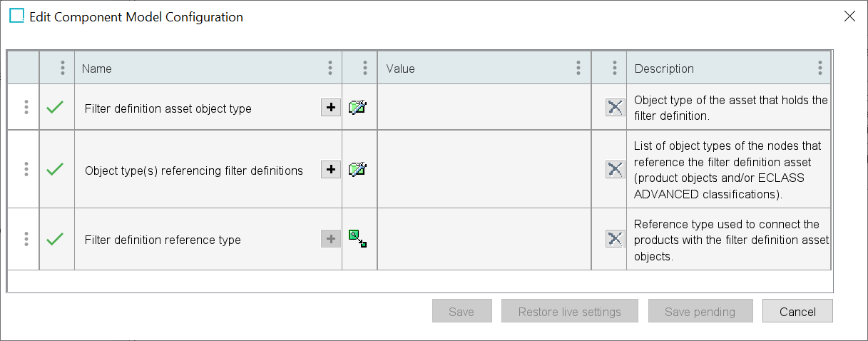The height and width of the screenshot is (341, 868).
Task: Click the reference type icon in Filter definition reference type row
Action: [357, 239]
